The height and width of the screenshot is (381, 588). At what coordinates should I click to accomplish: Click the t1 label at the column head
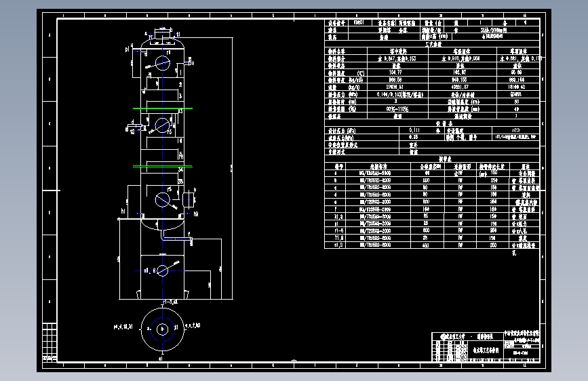coord(178,34)
